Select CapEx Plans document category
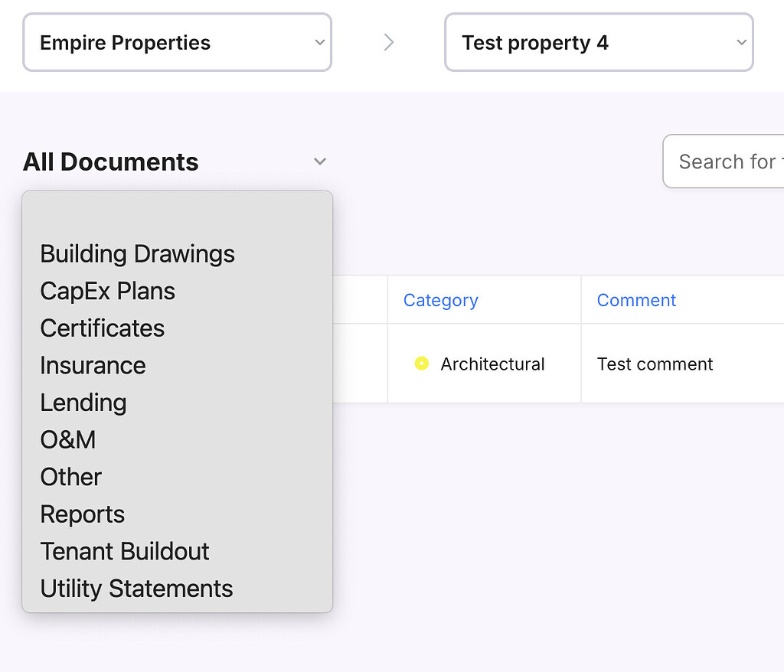 (107, 291)
